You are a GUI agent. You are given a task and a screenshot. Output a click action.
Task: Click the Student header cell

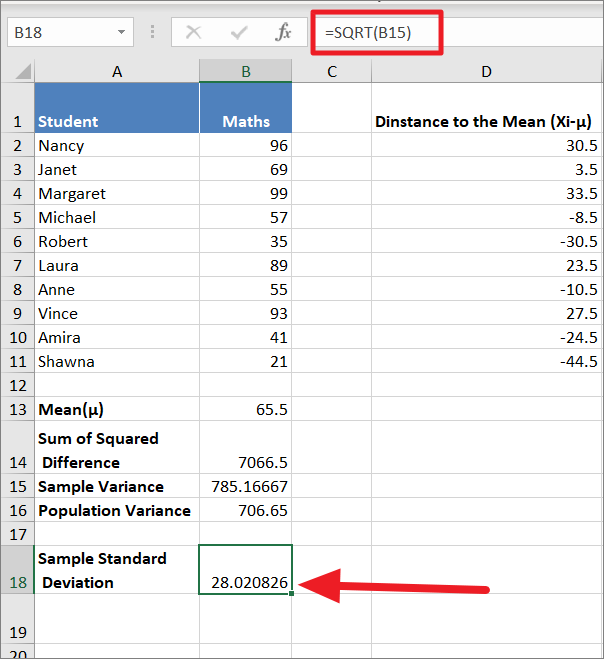117,108
